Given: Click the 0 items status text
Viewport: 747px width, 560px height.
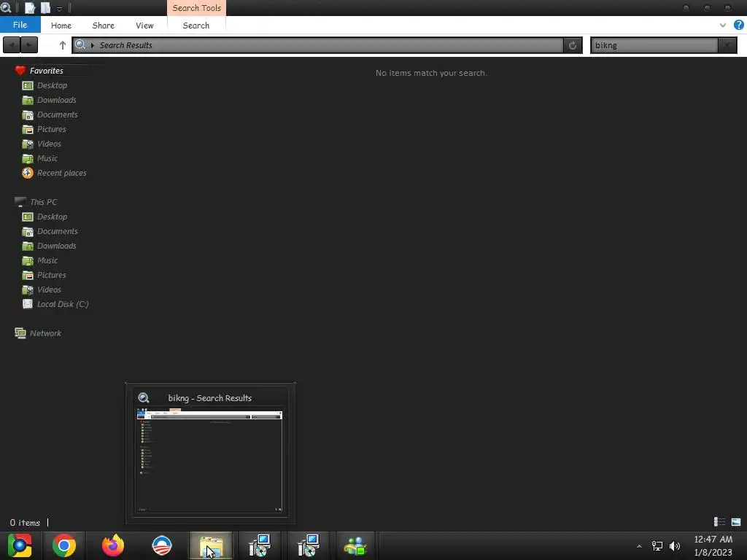Looking at the screenshot, I should click(x=25, y=522).
